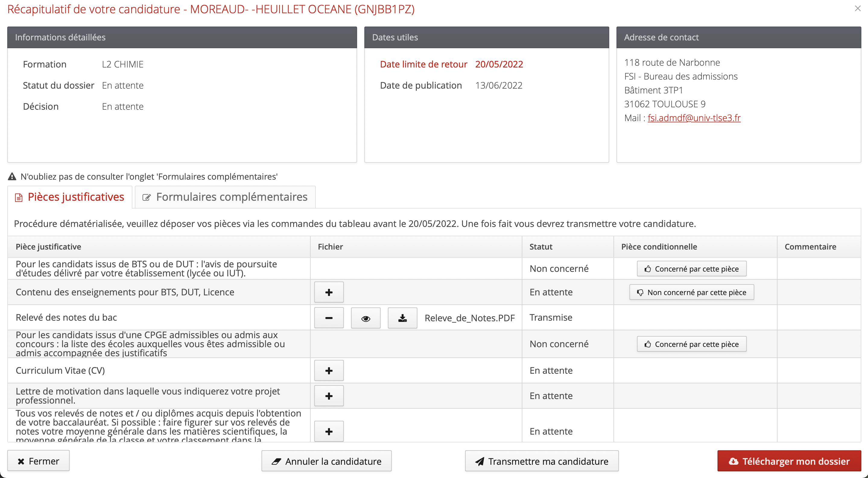
Task: Add file for relevés de notes et diplômes
Action: [x=328, y=431]
